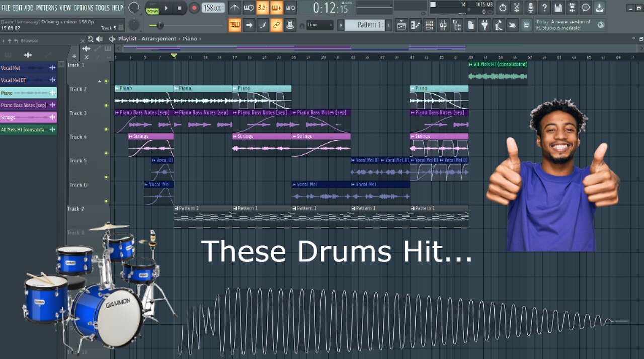Stop playback with the stop button

point(180,8)
